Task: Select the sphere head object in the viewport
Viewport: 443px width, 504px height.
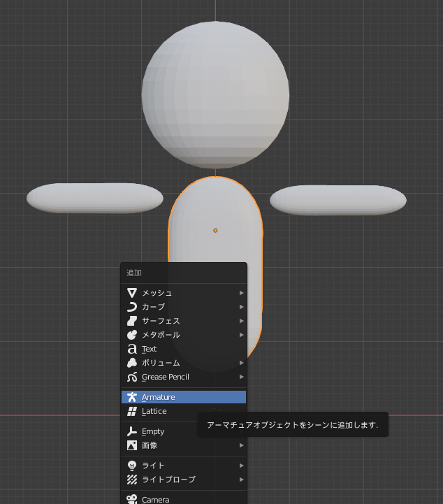Action: pyautogui.click(x=215, y=95)
